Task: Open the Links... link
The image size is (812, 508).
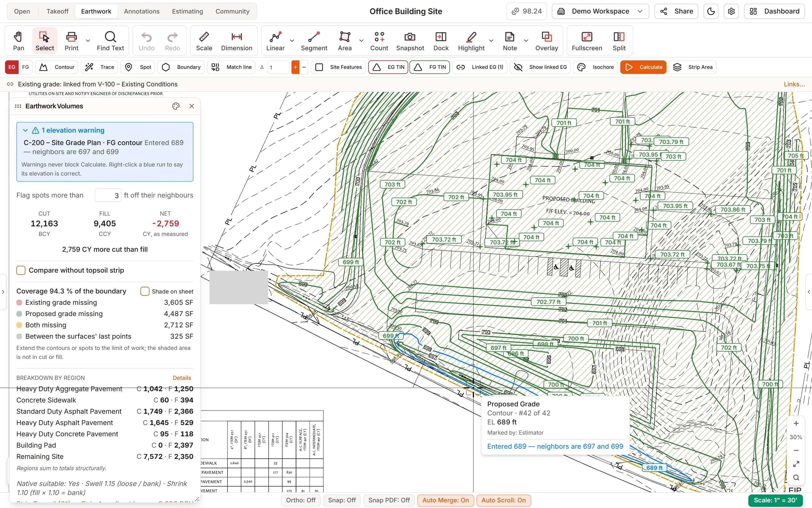Action: (x=794, y=84)
